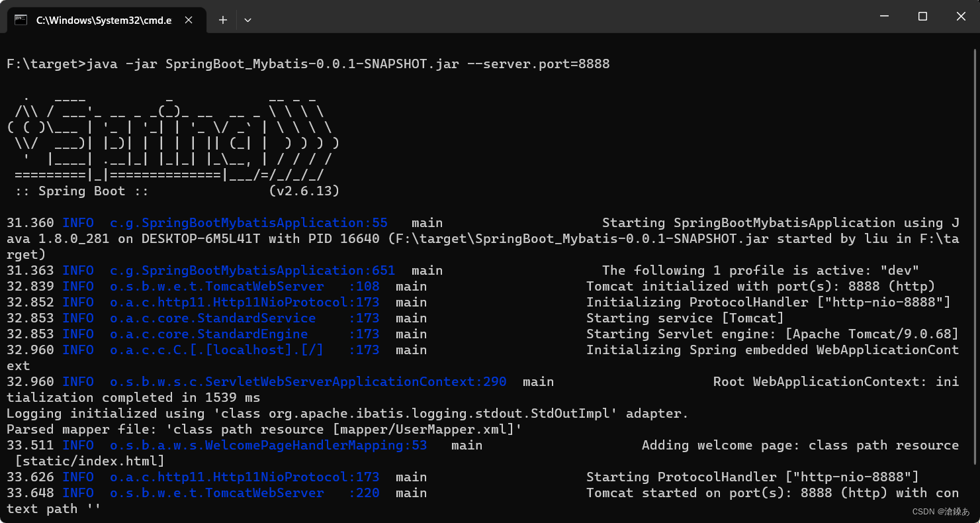Click the version text (v2.6.13)
The width and height of the screenshot is (980, 523).
click(x=304, y=191)
